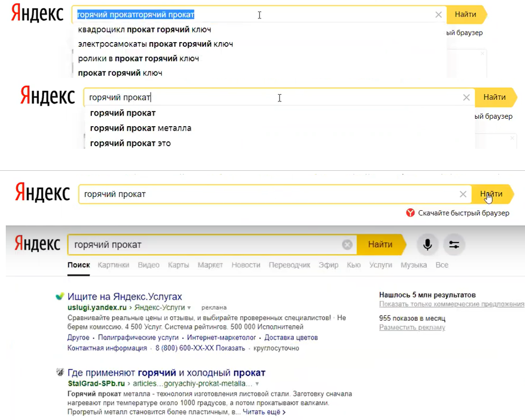525x420 pixels.
Task: Click the Скачайте быстрый браузер text
Action: 464,213
